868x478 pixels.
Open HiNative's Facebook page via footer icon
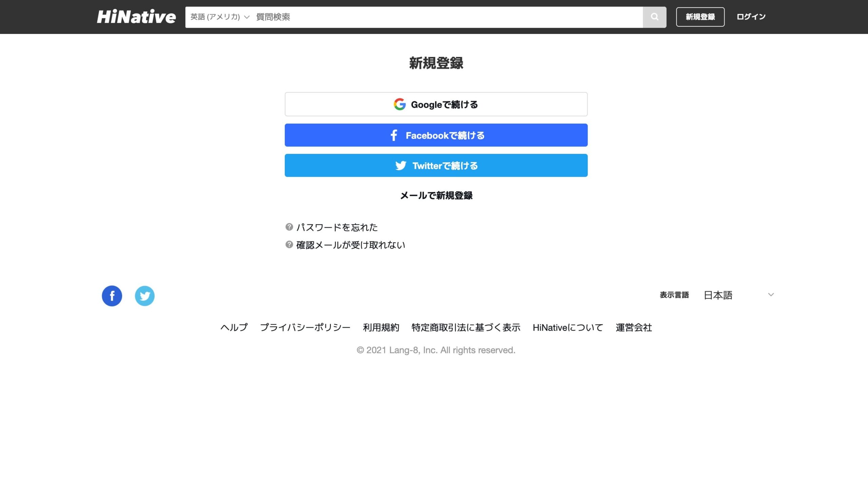(x=112, y=296)
